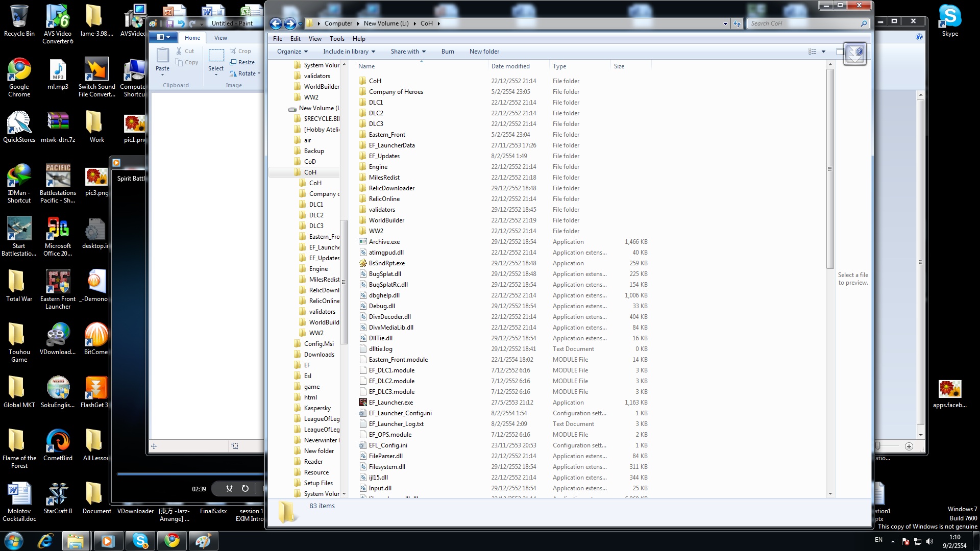Sort files by the Type column header
This screenshot has height=551, width=980.
tap(580, 66)
